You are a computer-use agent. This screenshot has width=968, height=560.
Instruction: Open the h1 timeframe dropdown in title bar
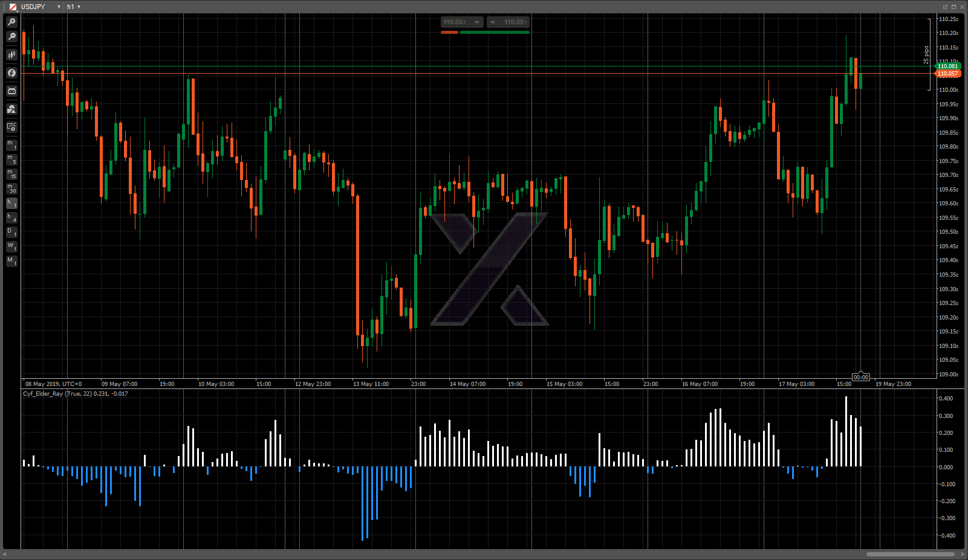point(79,7)
